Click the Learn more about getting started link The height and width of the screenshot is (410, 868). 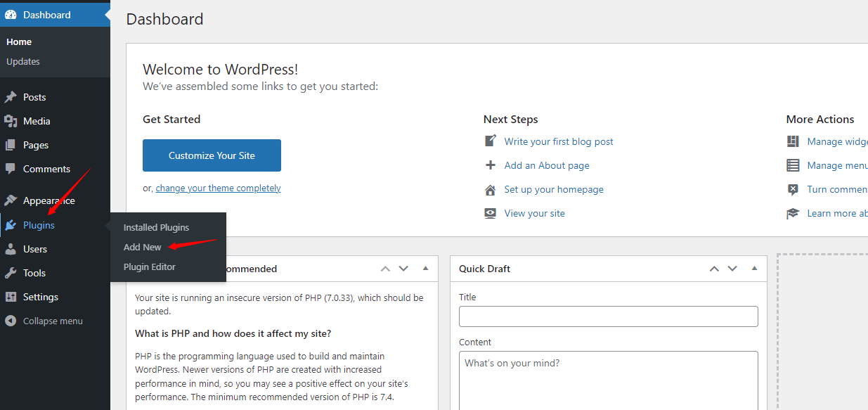coord(837,213)
